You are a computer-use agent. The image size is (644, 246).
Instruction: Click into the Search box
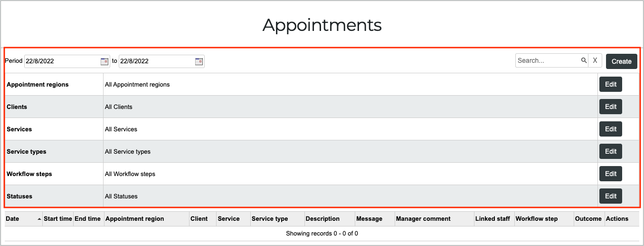point(548,60)
